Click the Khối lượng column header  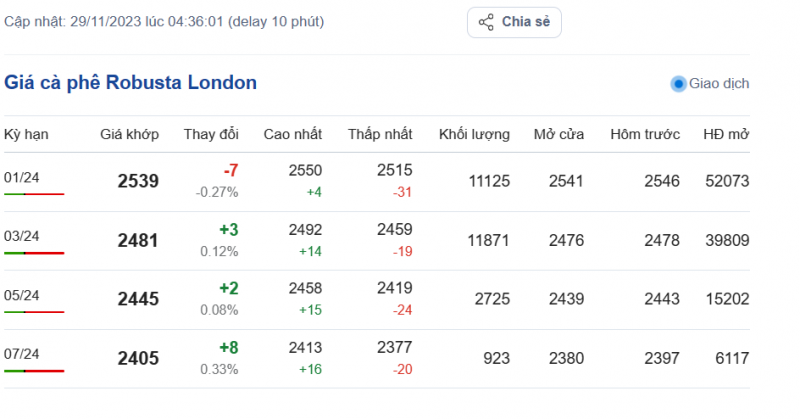click(x=474, y=134)
